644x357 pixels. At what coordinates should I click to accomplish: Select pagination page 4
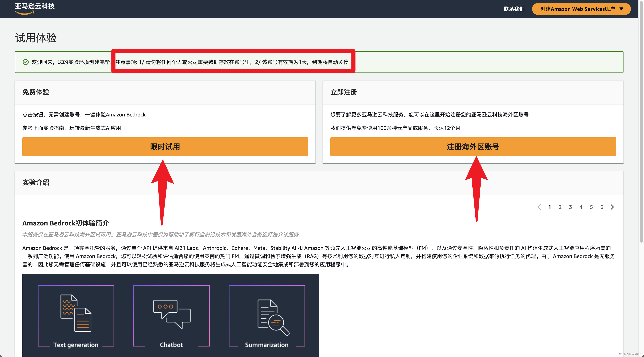[x=581, y=207]
